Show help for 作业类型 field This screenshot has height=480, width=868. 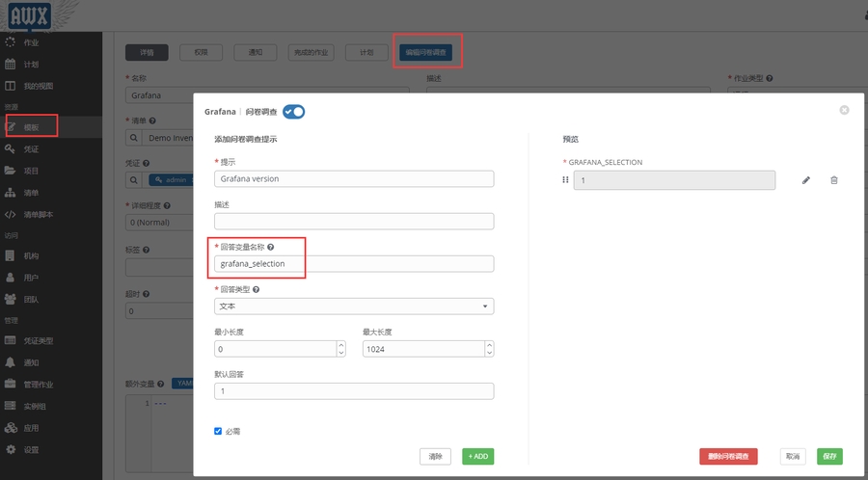point(770,78)
